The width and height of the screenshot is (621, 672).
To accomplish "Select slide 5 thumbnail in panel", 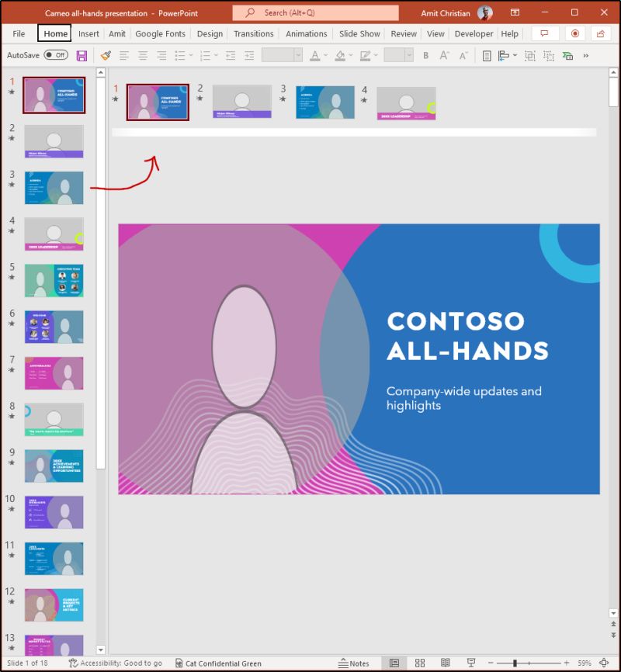I will [54, 280].
